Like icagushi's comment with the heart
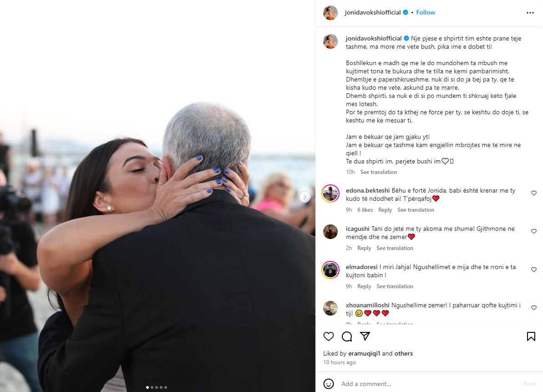This screenshot has height=392, width=543. coord(533,231)
